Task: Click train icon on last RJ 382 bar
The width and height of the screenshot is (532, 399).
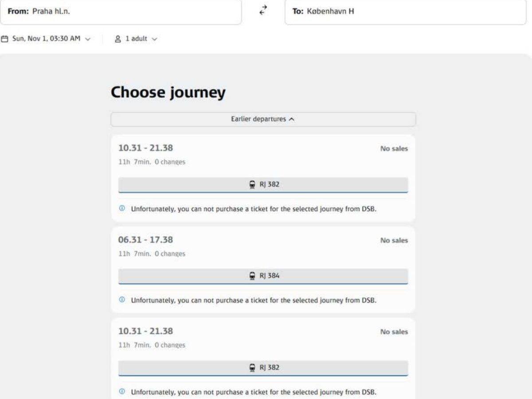Action: tap(252, 368)
